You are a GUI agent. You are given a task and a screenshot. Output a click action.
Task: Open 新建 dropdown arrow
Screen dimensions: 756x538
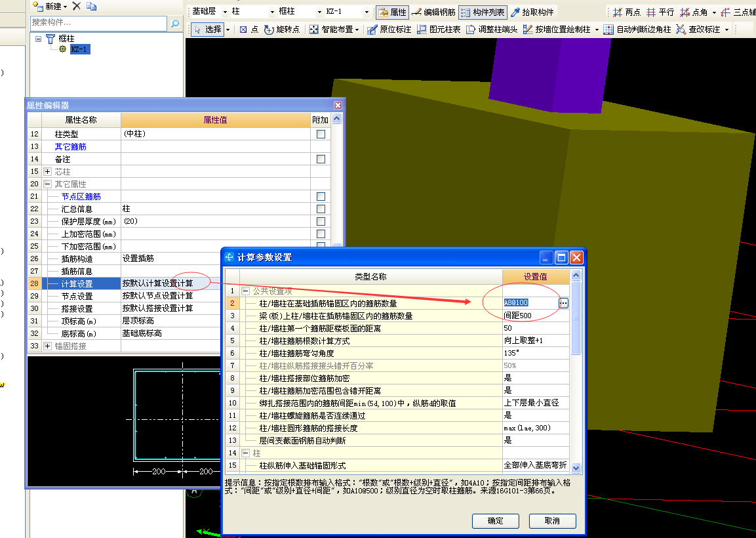[x=65, y=7]
